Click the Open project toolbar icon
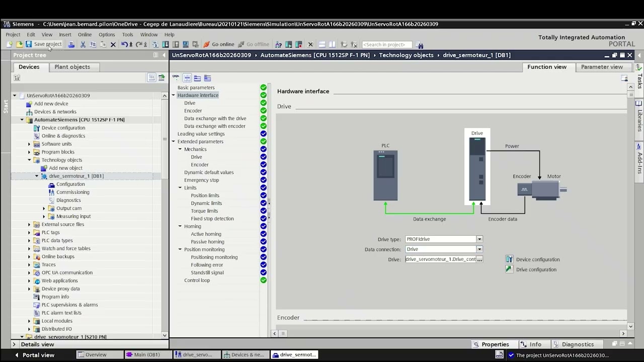 click(x=19, y=44)
